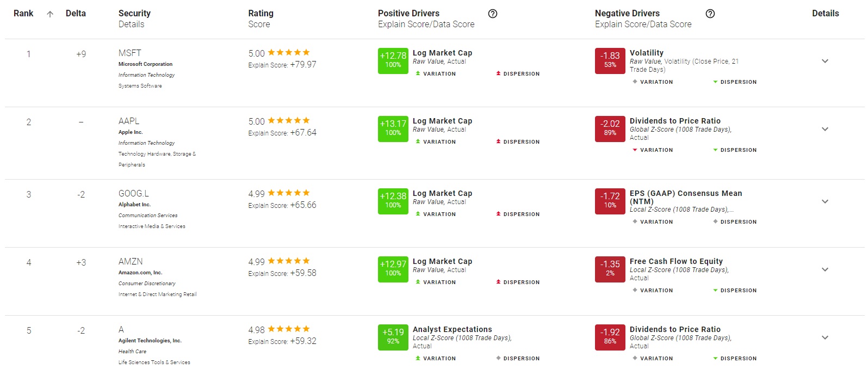Click Agilent's red -1.92 Dividends badge
This screenshot has width=868, height=381.
point(610,337)
